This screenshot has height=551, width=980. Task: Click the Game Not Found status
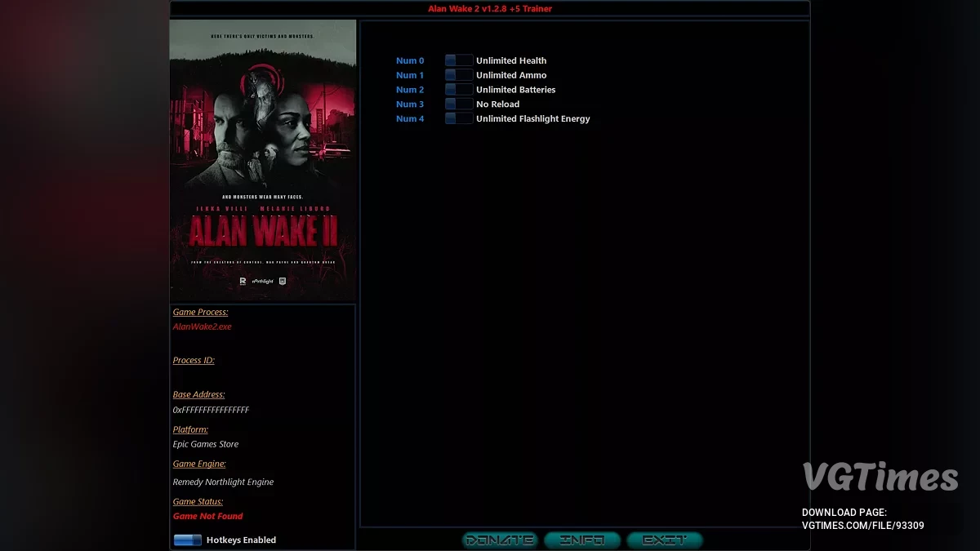(x=208, y=516)
